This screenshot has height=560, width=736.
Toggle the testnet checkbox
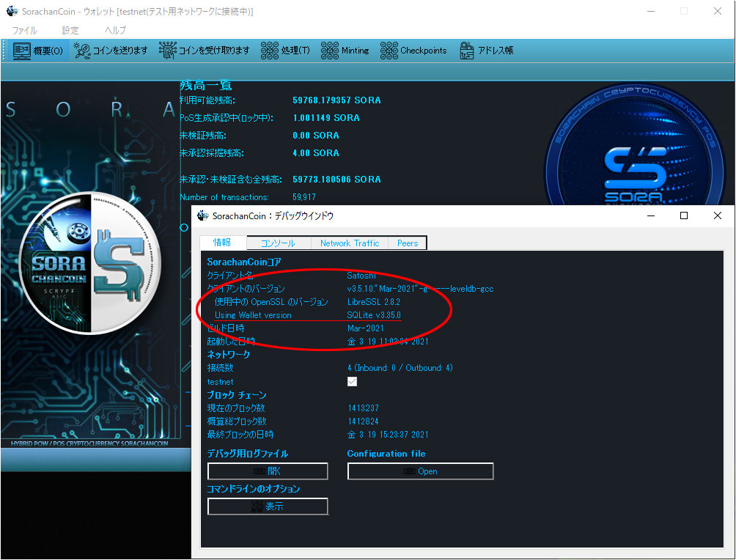click(352, 382)
